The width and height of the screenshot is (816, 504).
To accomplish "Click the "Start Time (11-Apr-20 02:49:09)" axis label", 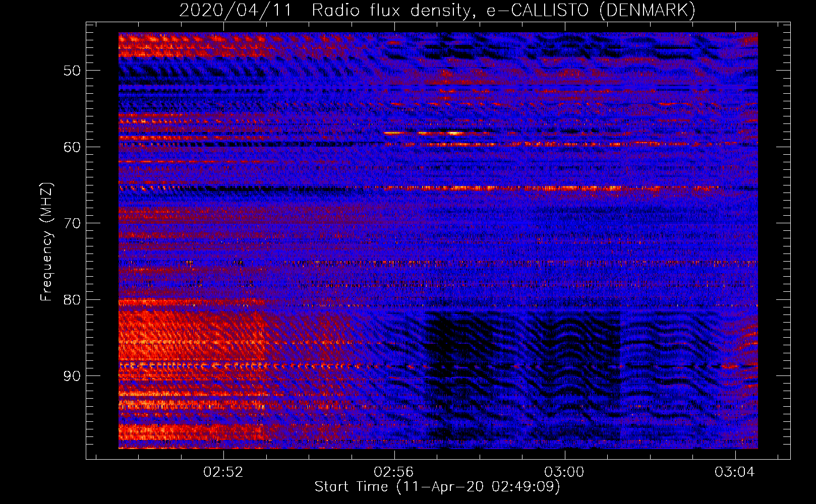I will pyautogui.click(x=437, y=487).
